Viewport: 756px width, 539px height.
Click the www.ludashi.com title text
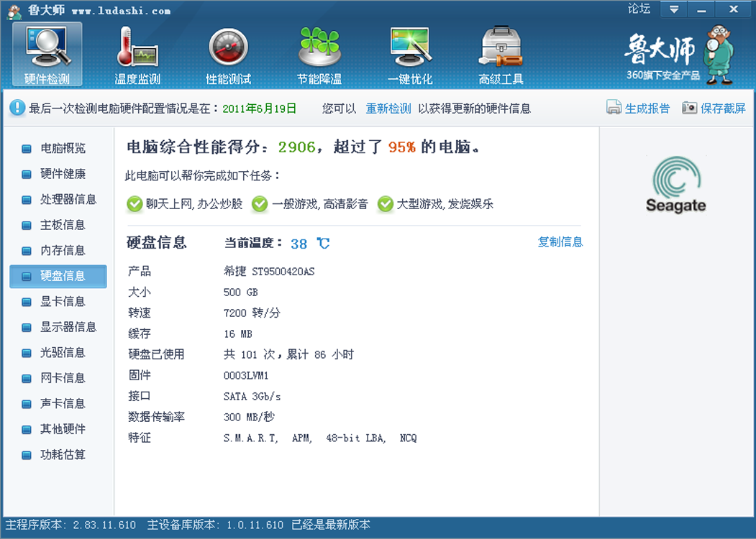(x=121, y=11)
